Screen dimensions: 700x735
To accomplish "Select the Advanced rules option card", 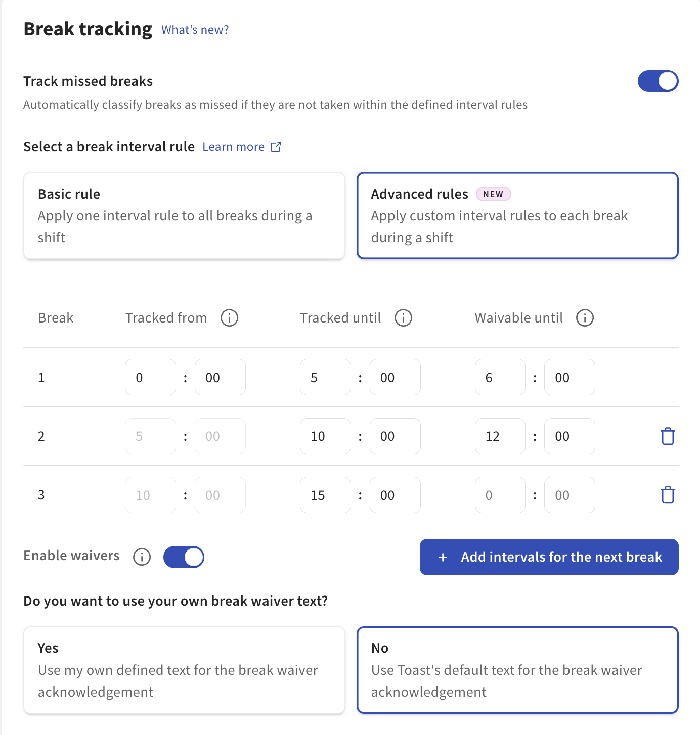I will point(517,216).
